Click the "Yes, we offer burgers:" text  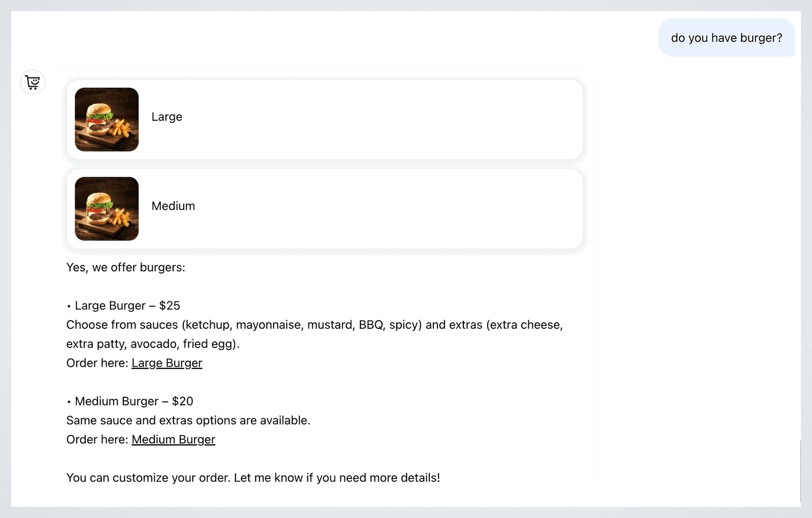[126, 267]
